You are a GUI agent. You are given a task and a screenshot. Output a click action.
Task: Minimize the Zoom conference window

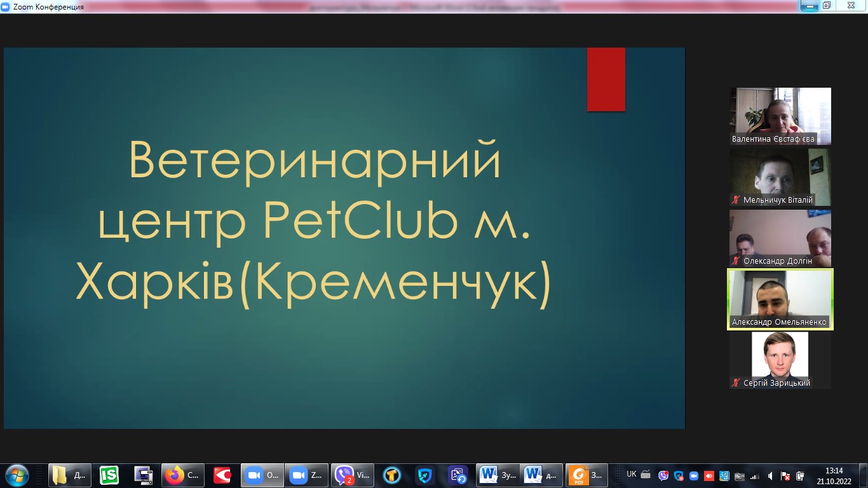pos(809,5)
